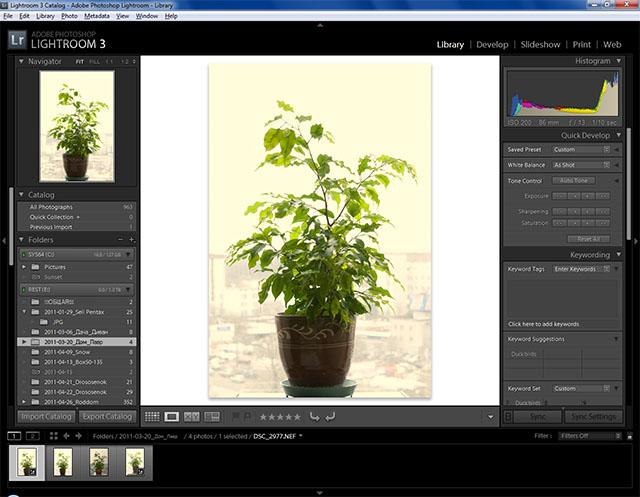Select the 2011-04-09_Snow folder
Screen dimensions: 640x497
[x=77, y=352]
